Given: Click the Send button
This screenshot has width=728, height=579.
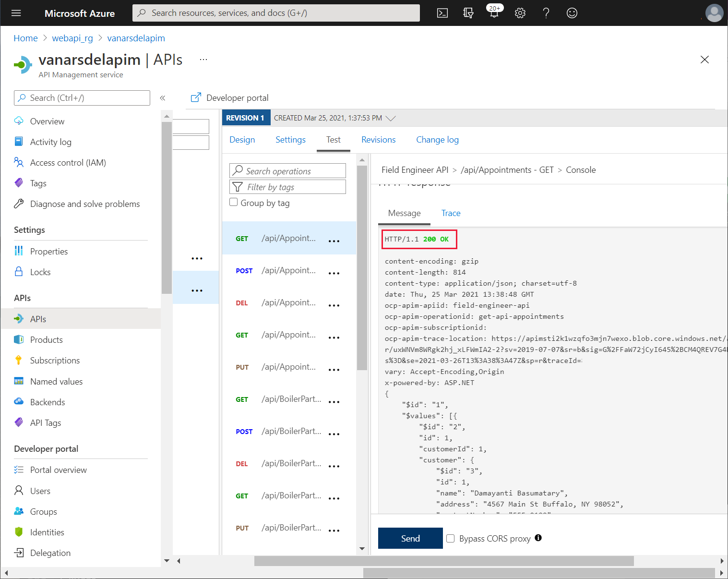Looking at the screenshot, I should click(x=410, y=538).
